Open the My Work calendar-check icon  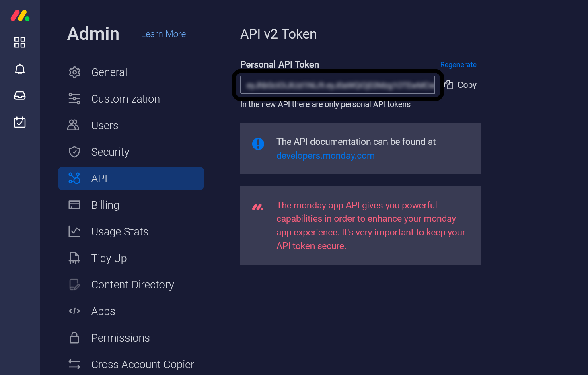click(x=20, y=122)
